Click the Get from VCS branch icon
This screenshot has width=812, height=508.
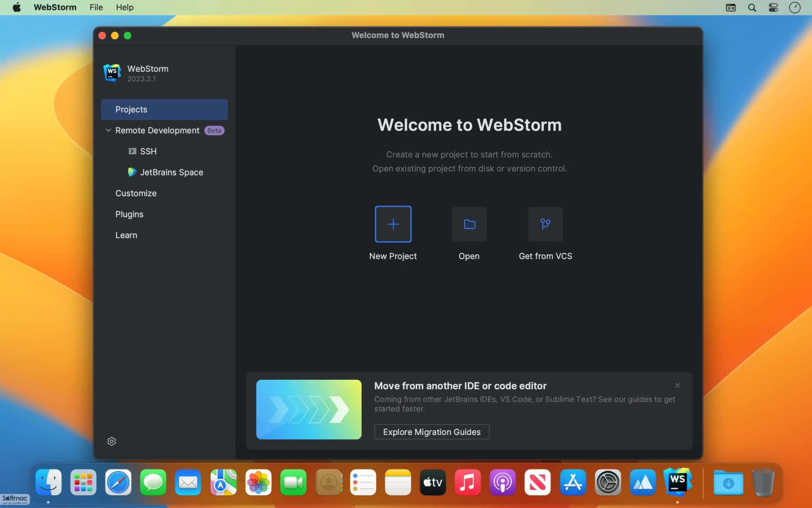(545, 224)
